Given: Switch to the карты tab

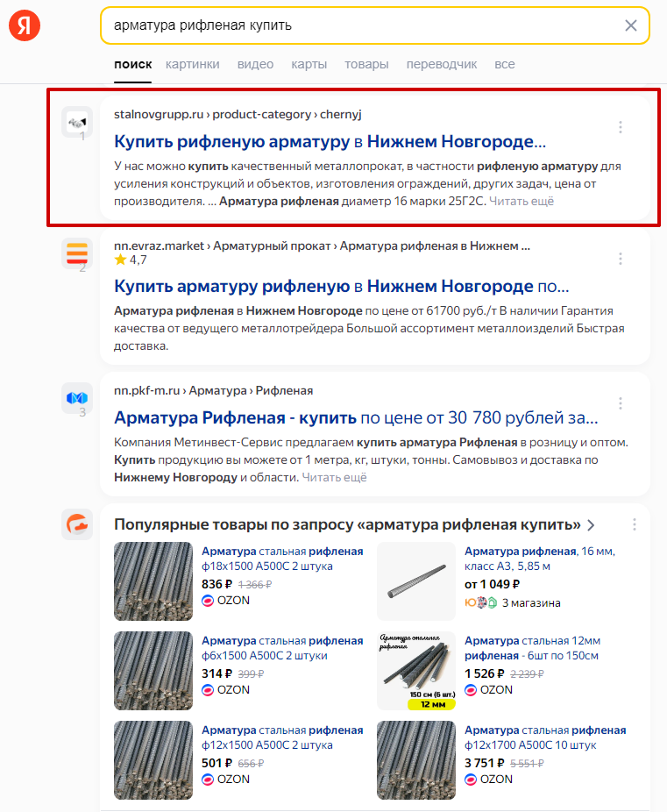Looking at the screenshot, I should point(309,64).
